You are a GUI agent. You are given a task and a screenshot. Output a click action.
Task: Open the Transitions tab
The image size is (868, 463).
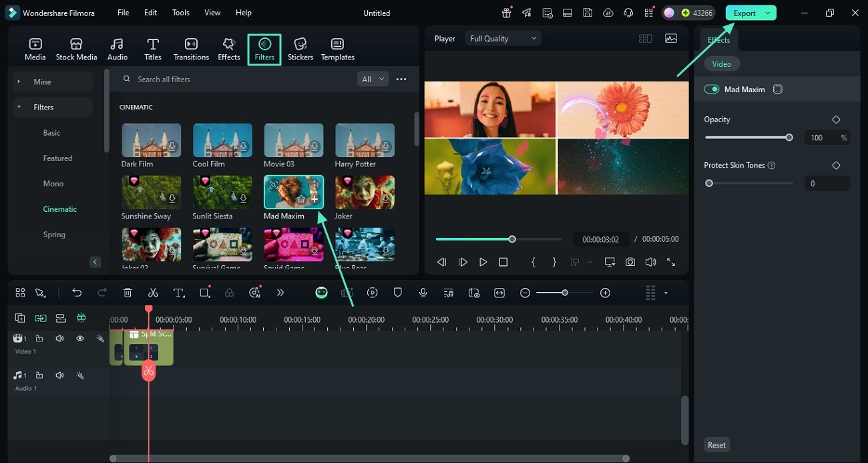(x=191, y=49)
